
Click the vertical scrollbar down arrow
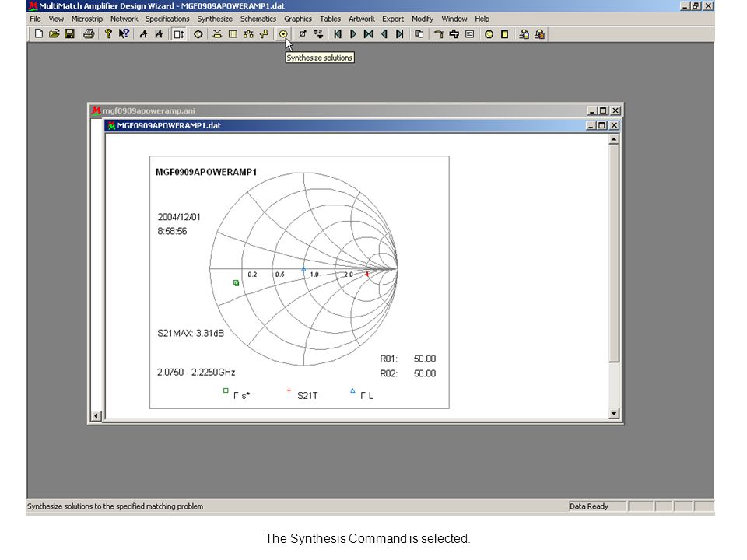click(614, 413)
